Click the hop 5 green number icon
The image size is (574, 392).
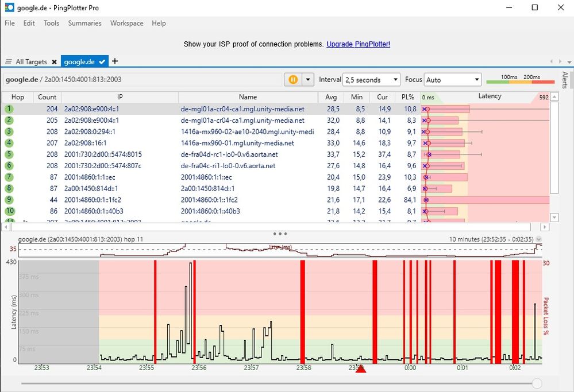click(x=9, y=154)
